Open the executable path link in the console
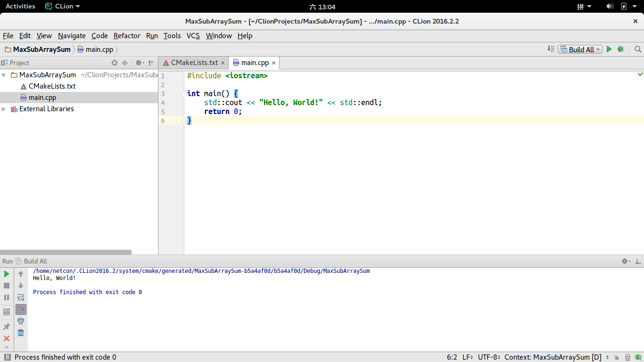 point(201,271)
